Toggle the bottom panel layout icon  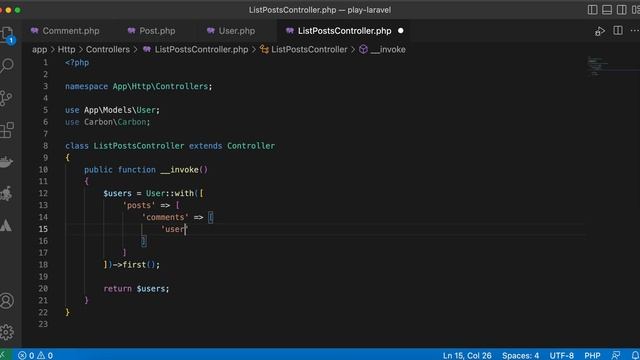[607, 10]
